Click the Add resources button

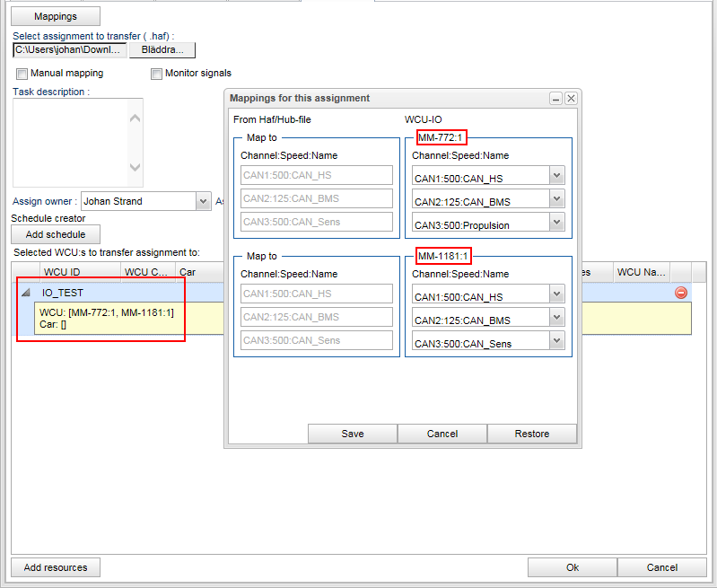[56, 567]
